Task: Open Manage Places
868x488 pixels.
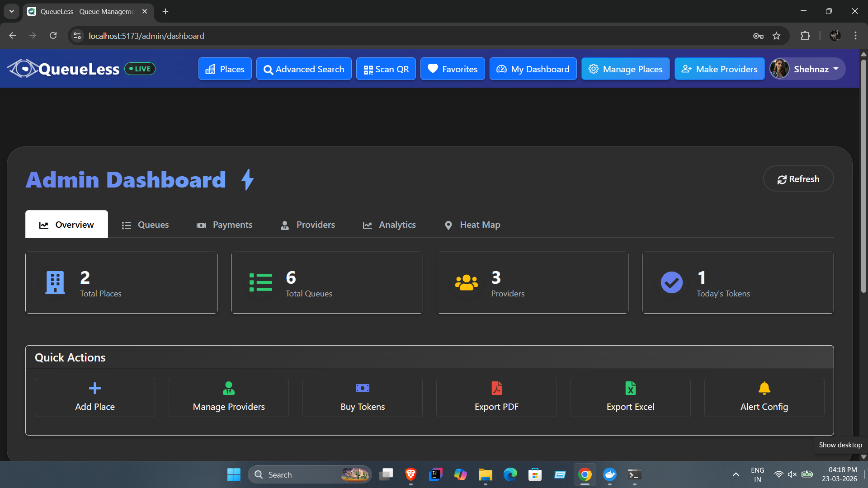Action: [626, 69]
